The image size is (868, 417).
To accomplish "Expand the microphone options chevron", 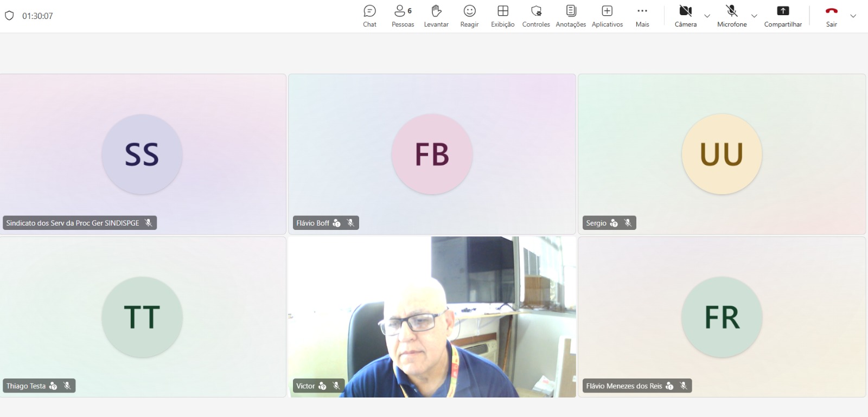I will tap(754, 16).
